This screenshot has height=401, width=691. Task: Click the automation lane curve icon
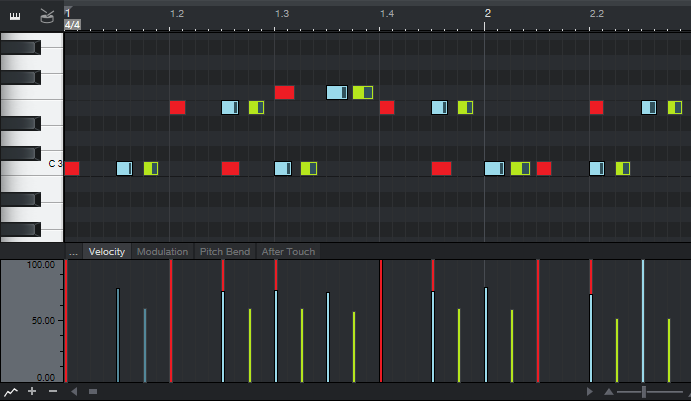pos(11,391)
